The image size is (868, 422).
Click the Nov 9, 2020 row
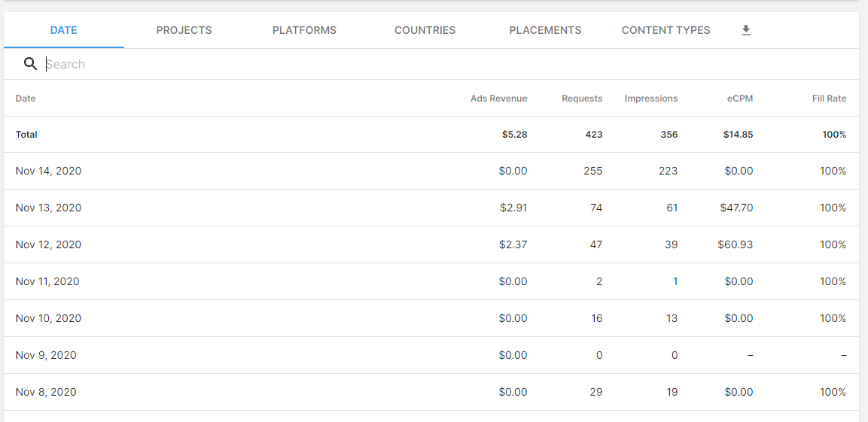(x=46, y=355)
